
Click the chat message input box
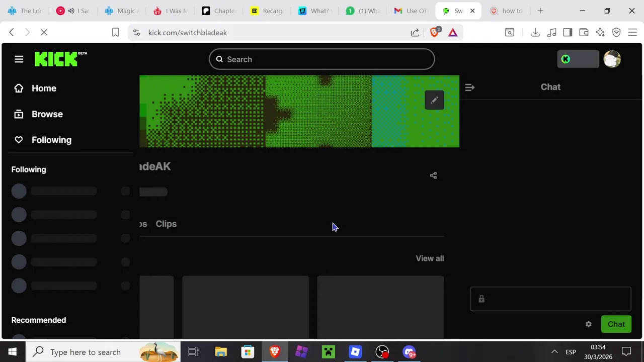pyautogui.click(x=550, y=299)
